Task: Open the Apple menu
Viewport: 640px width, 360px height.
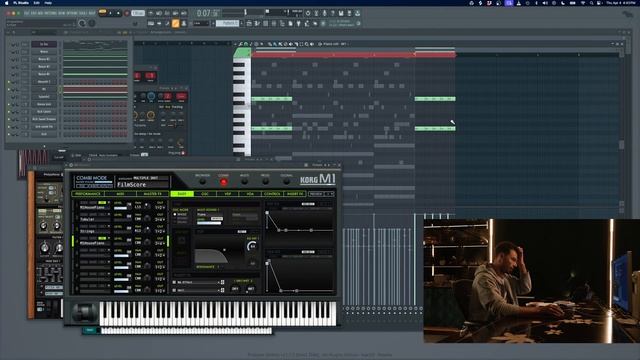Action: [7, 3]
